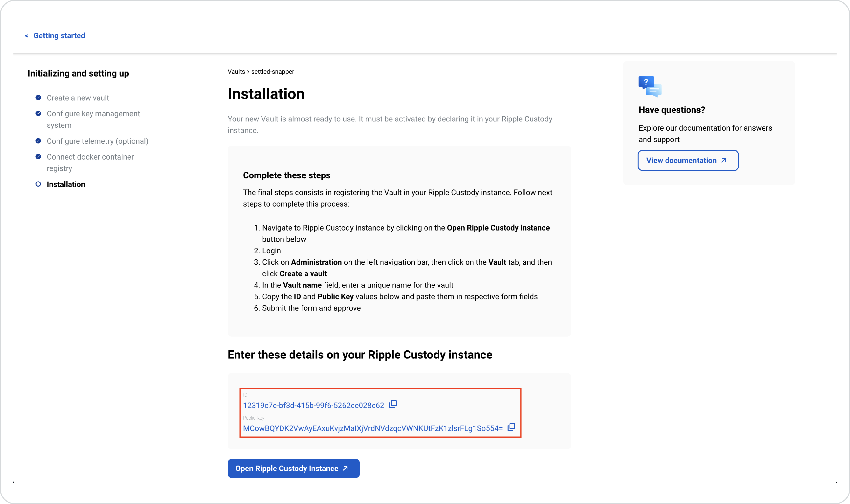Viewport: 850px width, 504px height.
Task: Click Enter these details on your Ripple Custody instance heading
Action: [360, 355]
